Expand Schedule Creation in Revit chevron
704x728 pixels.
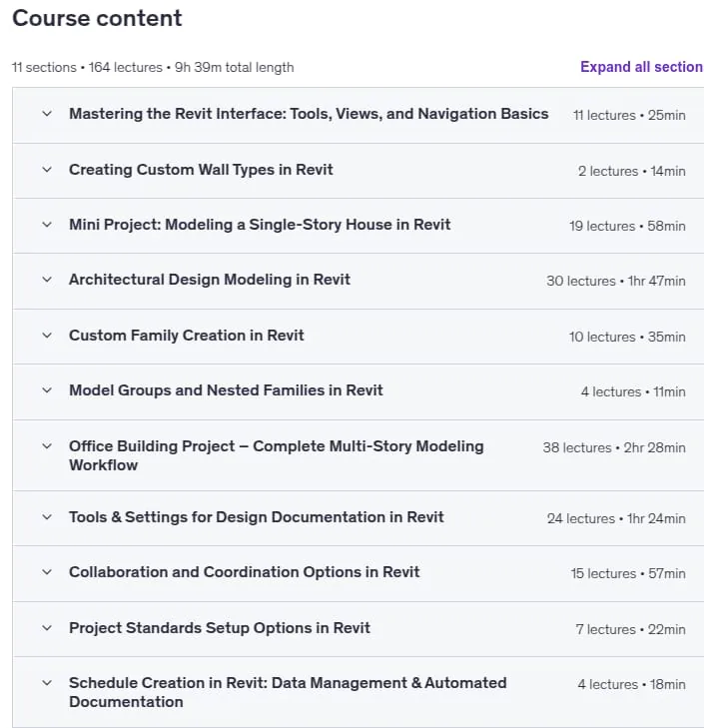[47, 683]
